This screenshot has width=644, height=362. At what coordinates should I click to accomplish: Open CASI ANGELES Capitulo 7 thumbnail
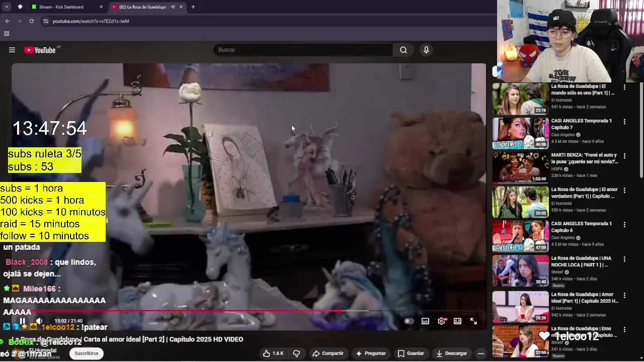(x=520, y=133)
